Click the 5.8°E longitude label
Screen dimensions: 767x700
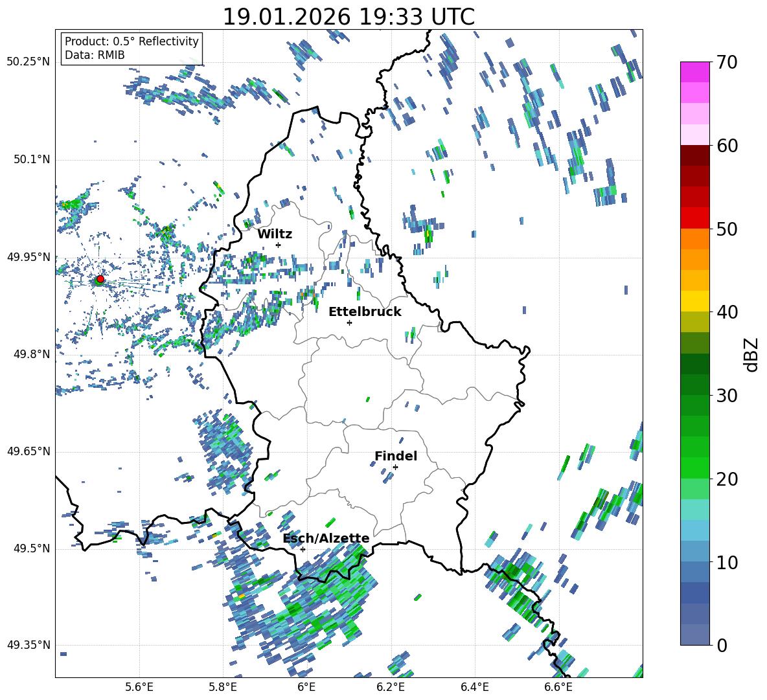(x=223, y=688)
